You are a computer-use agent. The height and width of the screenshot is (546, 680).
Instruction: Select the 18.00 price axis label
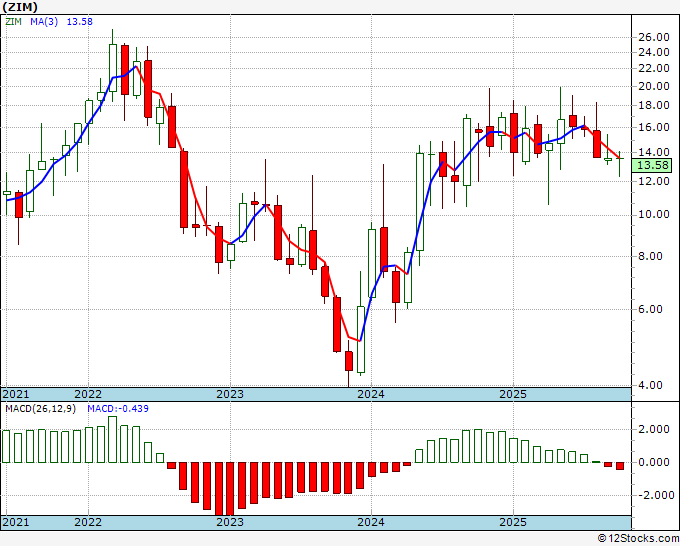click(654, 105)
